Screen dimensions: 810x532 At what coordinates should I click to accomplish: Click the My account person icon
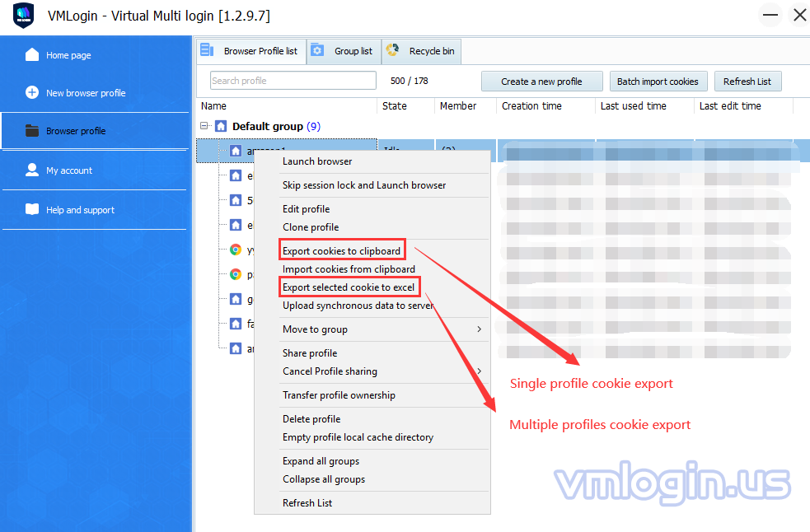click(x=32, y=170)
